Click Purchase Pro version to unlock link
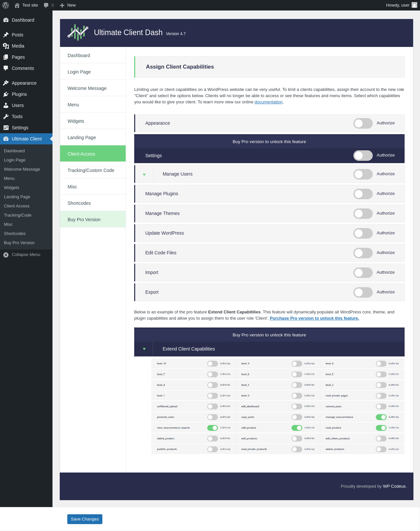 314,318
